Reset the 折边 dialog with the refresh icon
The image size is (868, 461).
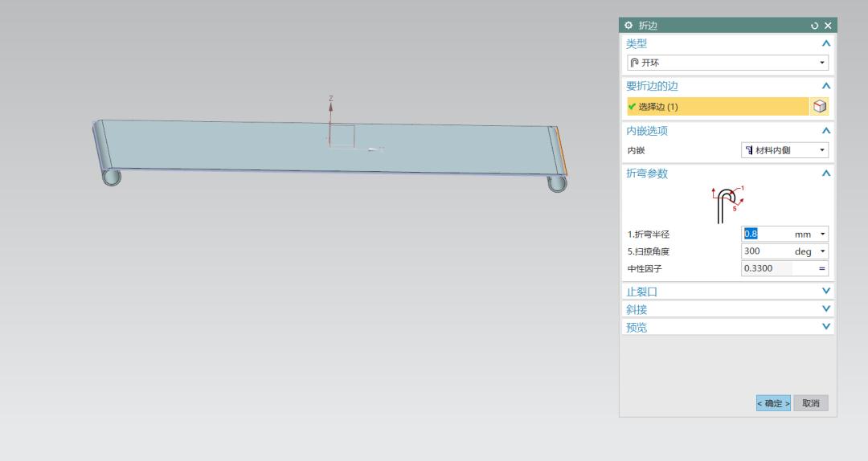tap(814, 26)
